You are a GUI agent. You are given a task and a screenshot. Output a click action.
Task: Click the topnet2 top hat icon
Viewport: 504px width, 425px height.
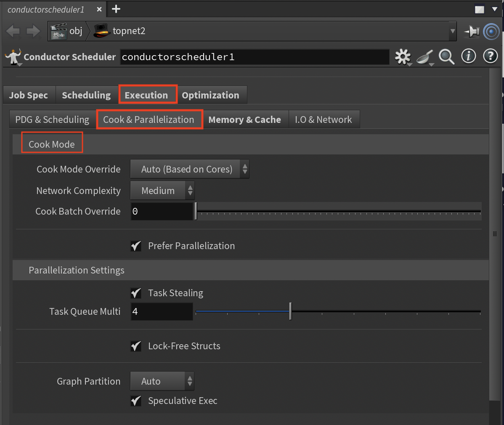(x=102, y=31)
